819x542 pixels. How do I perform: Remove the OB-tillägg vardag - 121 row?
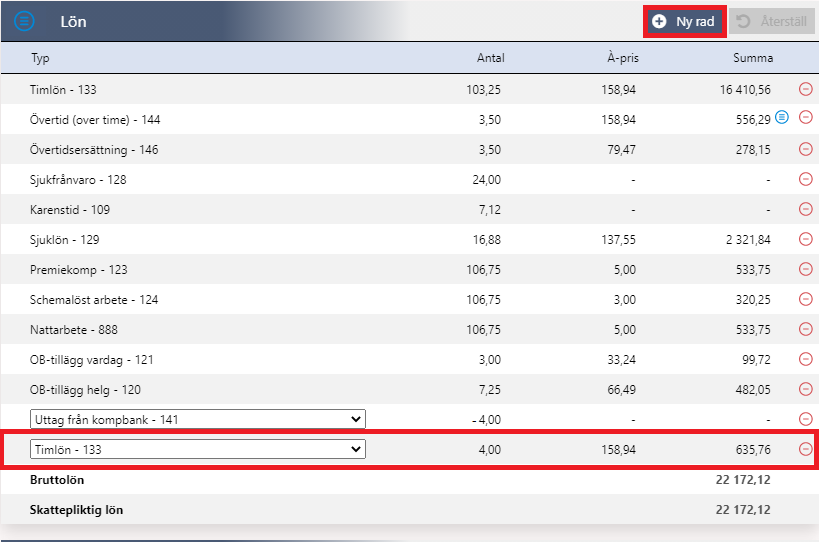click(x=806, y=359)
